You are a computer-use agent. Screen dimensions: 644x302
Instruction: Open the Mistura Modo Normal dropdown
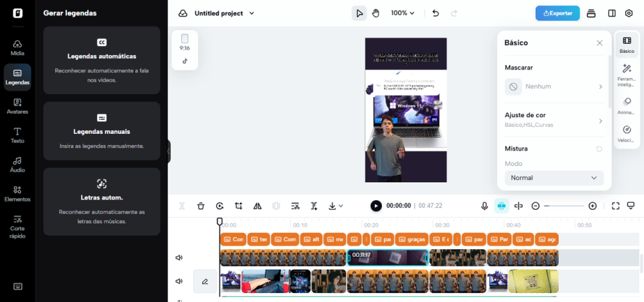click(554, 178)
